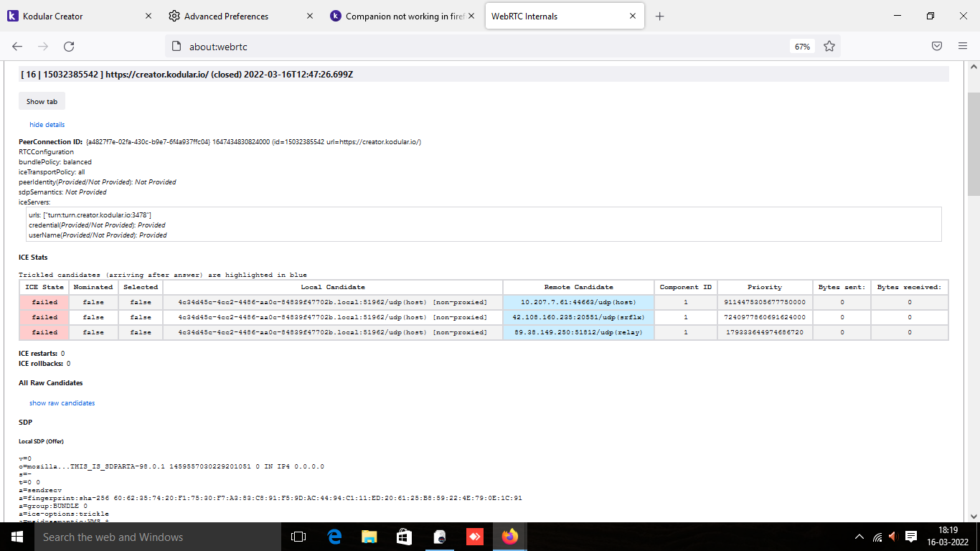Image resolution: width=980 pixels, height=551 pixels.
Task: Reset the 67% zoom level badge
Action: 802,47
